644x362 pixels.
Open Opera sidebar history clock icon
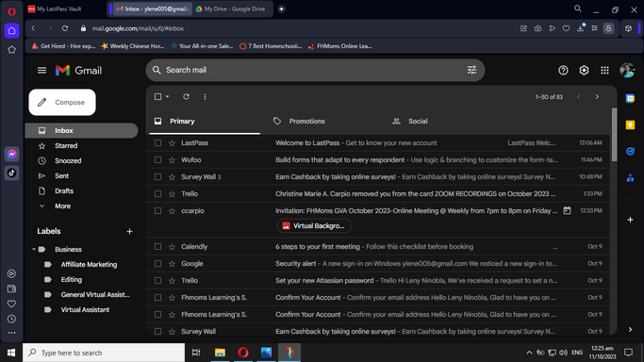(11, 319)
